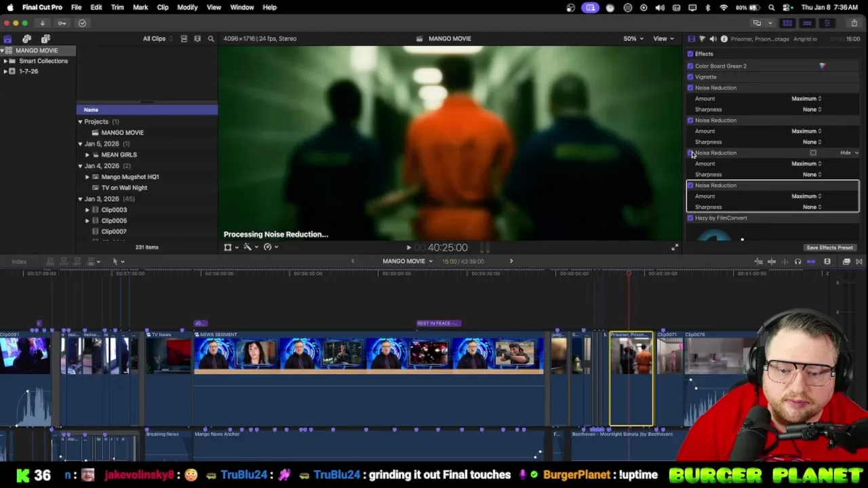Screen dimensions: 868x488
Task: Uncheck Color Board Green 2 effect
Action: (690, 66)
